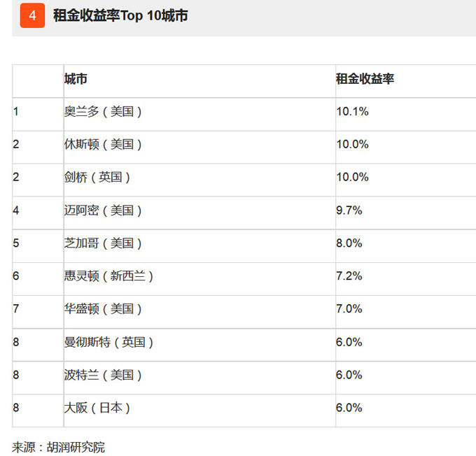This screenshot has width=476, height=456.
Task: Select the 休斯顿（美国）cell
Action: click(x=103, y=144)
